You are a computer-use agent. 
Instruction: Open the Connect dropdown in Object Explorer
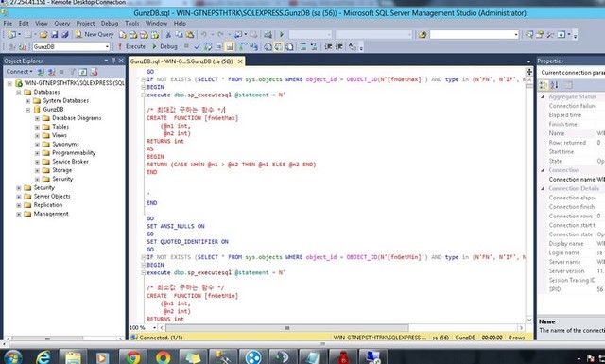pos(19,72)
